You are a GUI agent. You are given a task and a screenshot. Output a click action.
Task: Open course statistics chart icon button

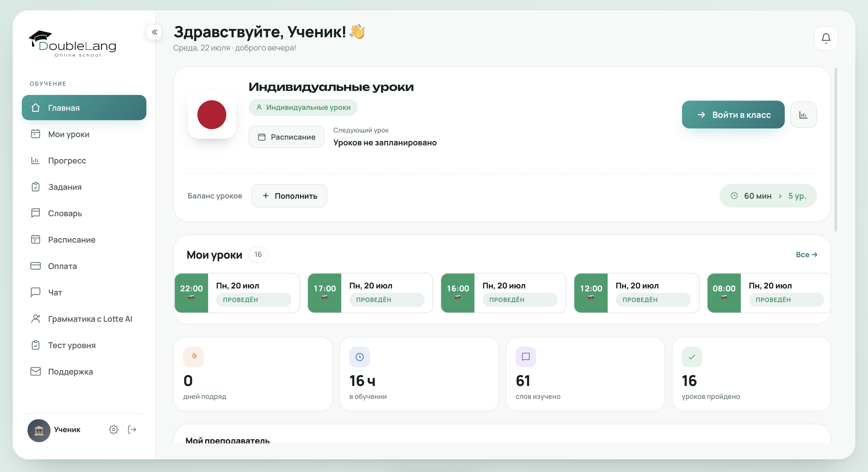point(803,115)
